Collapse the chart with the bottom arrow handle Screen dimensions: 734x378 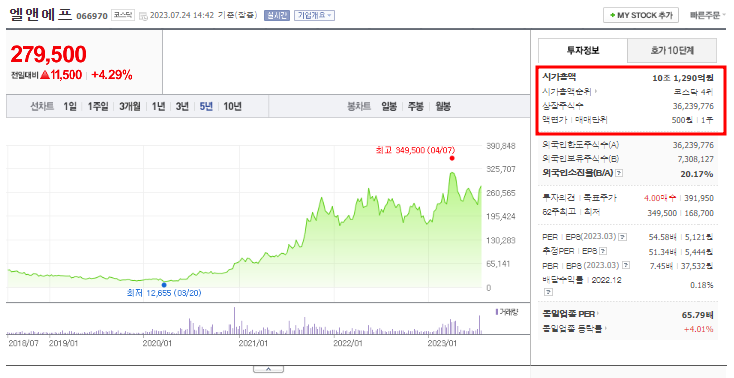coord(268,369)
